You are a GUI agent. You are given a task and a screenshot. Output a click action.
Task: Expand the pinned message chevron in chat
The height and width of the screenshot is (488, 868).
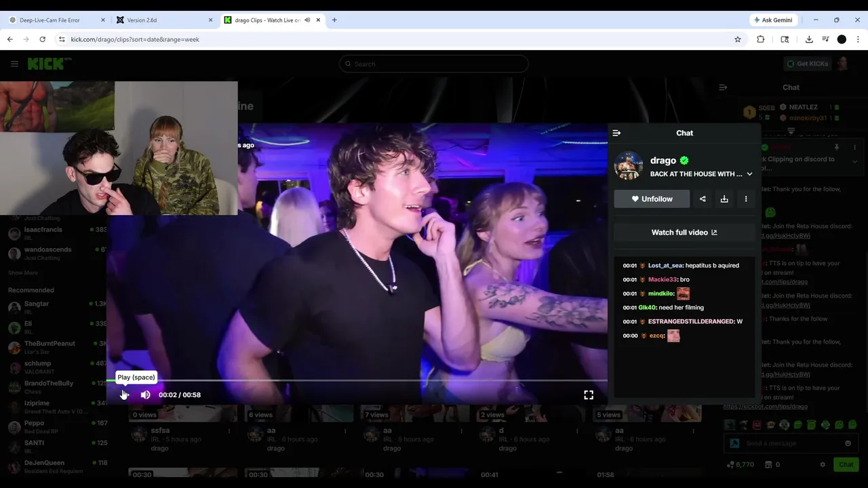coord(854,161)
